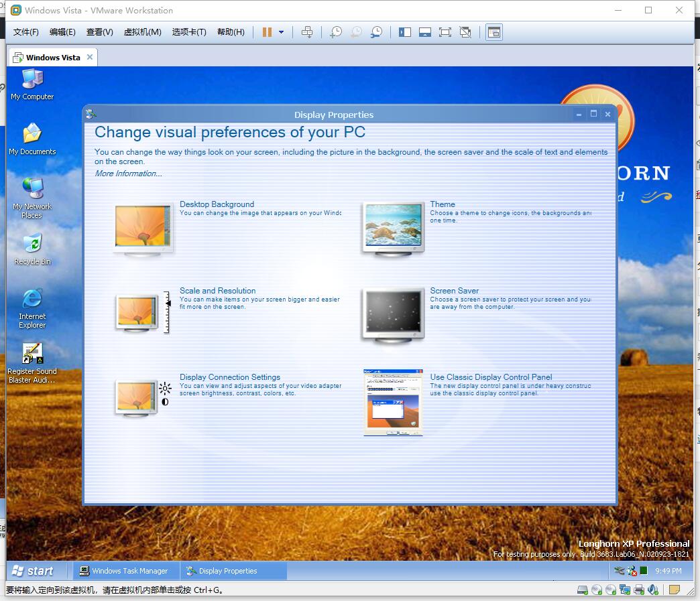Viewport: 700px width, 601px height.
Task: Select the Recycle Bin desktop icon
Action: pos(32,249)
